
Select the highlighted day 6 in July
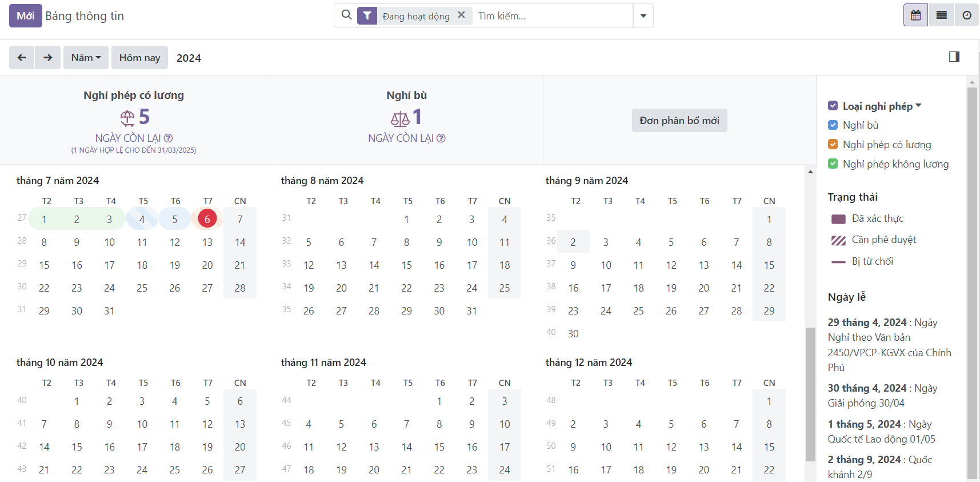click(x=207, y=219)
